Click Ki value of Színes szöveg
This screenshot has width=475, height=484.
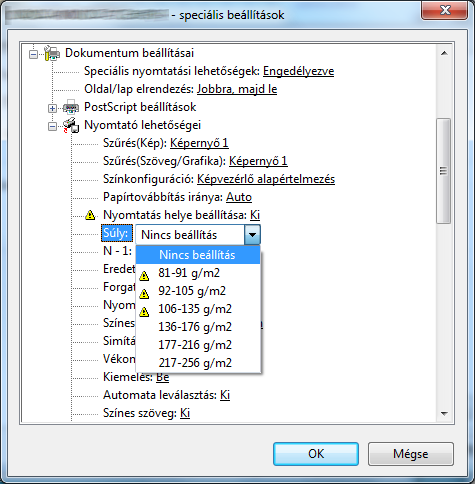click(x=185, y=413)
